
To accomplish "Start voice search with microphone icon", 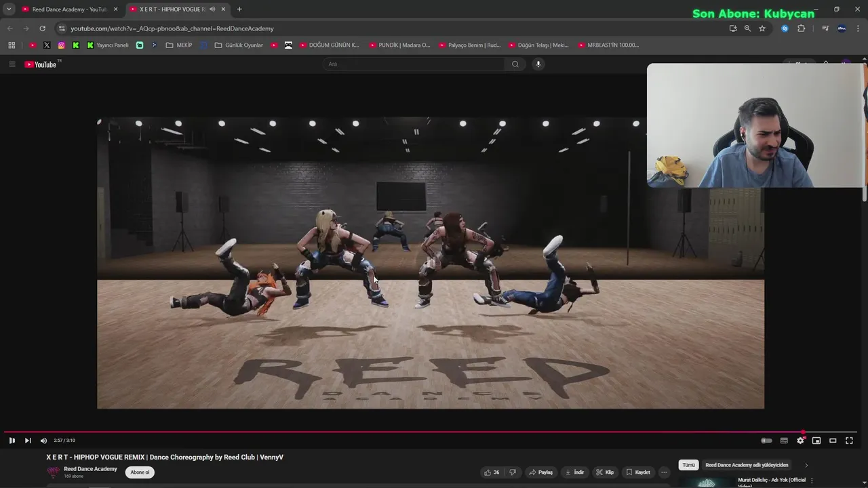I will pos(538,64).
